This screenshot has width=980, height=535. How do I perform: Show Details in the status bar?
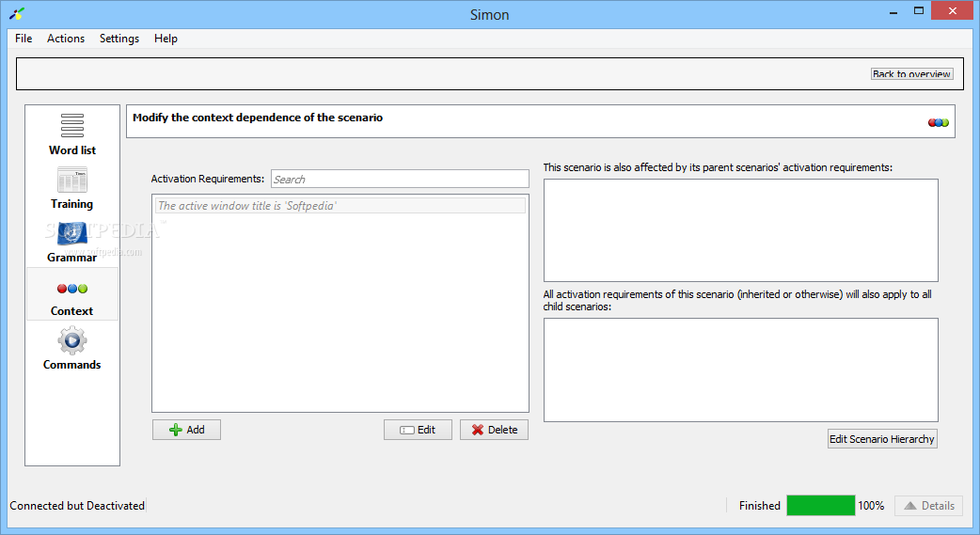[x=929, y=506]
